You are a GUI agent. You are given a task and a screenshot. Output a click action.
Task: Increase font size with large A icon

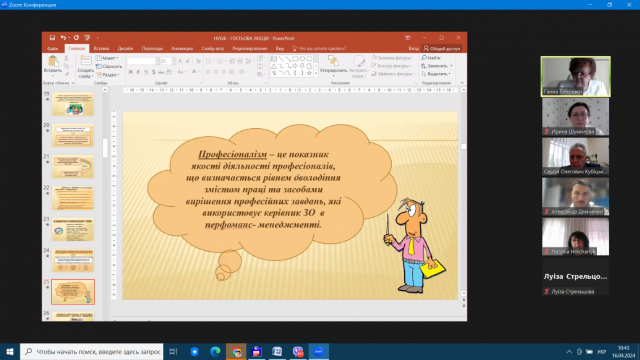click(180, 61)
